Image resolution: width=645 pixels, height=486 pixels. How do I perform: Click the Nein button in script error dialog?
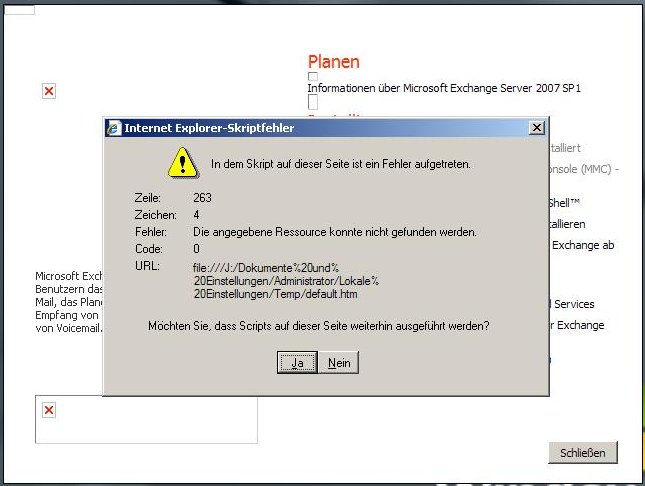339,362
